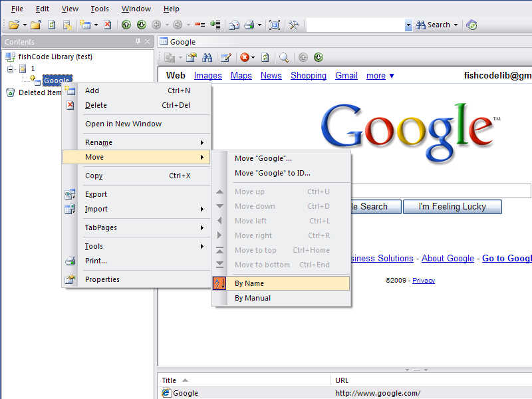Image resolution: width=532 pixels, height=399 pixels.
Task: Open the Tools menu in menu bar
Action: coord(100,9)
